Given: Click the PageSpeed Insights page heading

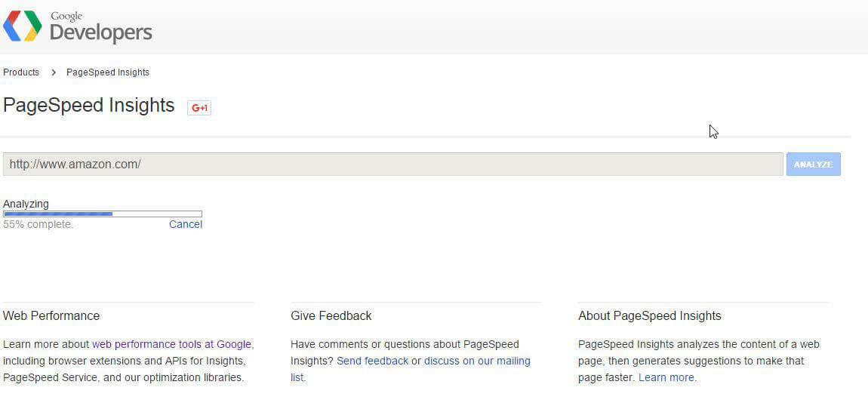Looking at the screenshot, I should pos(88,105).
